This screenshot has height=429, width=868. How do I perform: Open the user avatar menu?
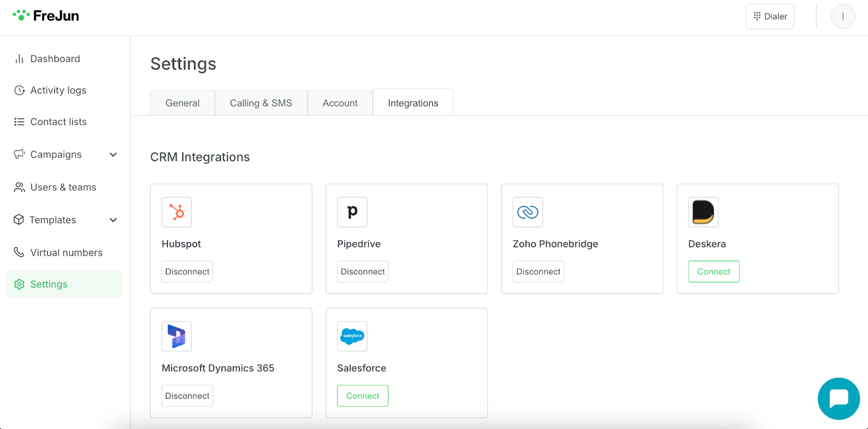click(843, 16)
